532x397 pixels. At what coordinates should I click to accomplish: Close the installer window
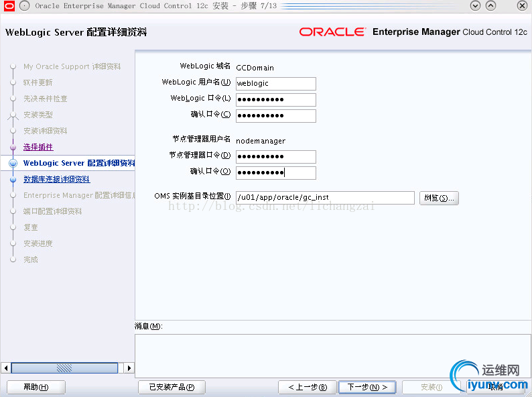pos(522,6)
